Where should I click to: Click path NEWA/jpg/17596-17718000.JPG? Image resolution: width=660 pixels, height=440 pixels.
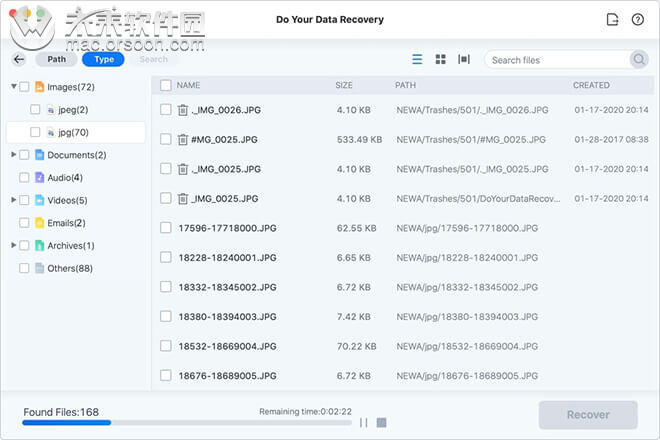(467, 228)
